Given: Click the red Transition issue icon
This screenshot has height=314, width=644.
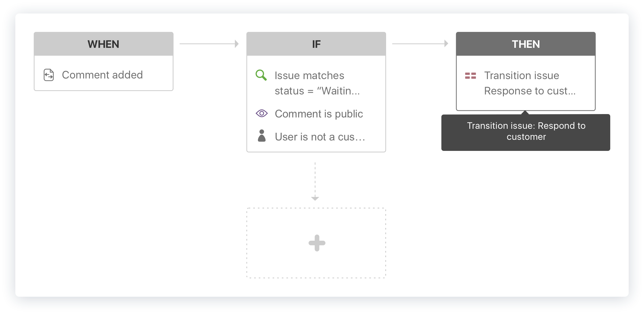Looking at the screenshot, I should (470, 75).
